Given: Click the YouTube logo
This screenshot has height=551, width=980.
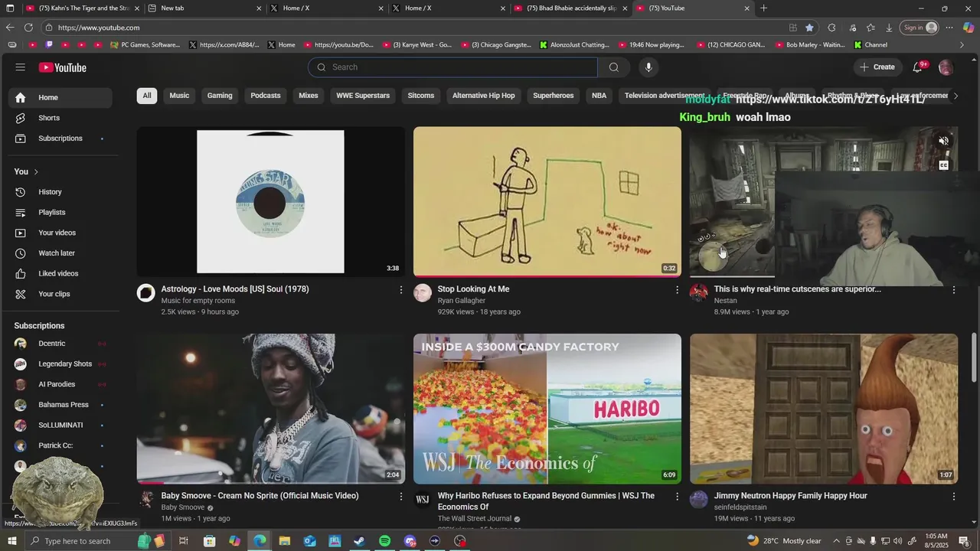Looking at the screenshot, I should coord(63,67).
